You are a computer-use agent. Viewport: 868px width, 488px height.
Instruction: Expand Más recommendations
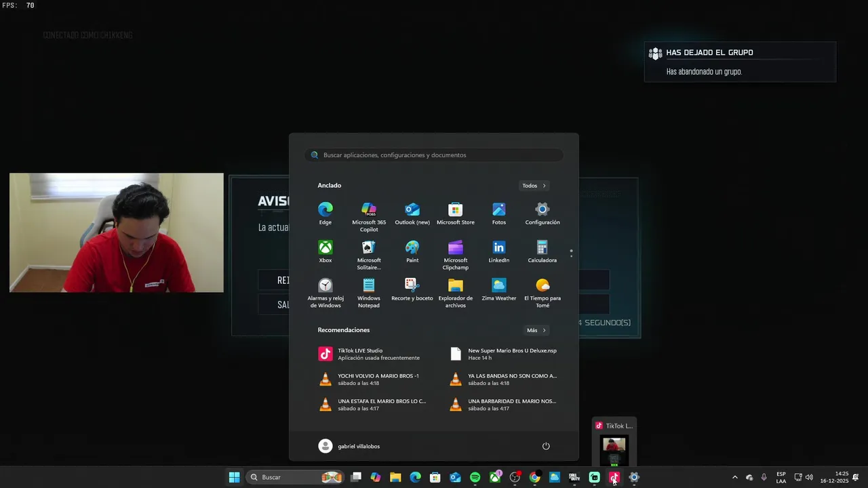(536, 330)
